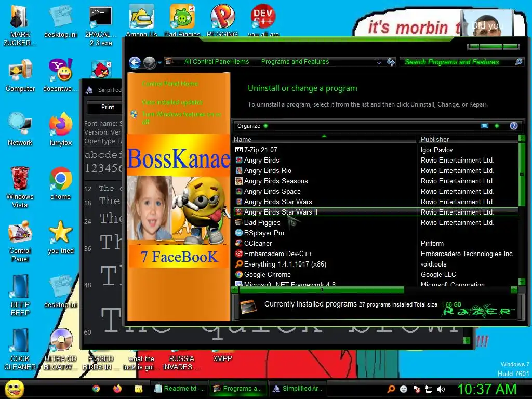Open the Control Panel Home link
532x399 pixels.
click(170, 84)
